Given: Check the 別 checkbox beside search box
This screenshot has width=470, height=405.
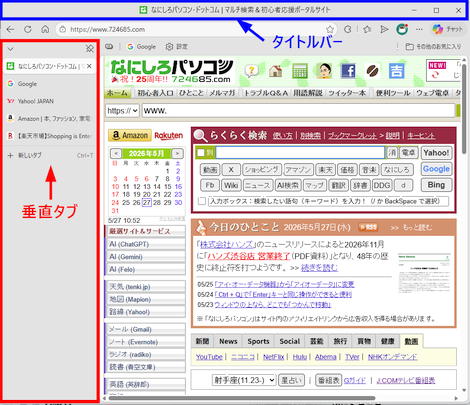Looking at the screenshot, I should click(201, 153).
